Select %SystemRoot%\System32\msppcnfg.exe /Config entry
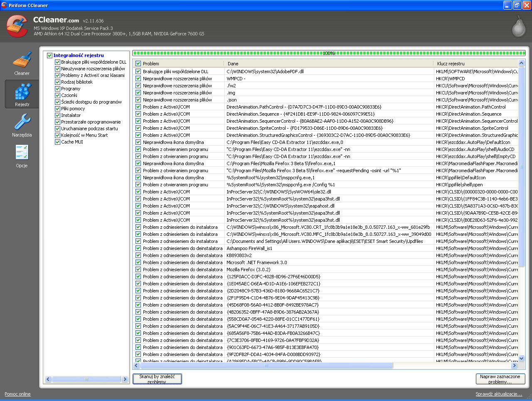 click(281, 185)
